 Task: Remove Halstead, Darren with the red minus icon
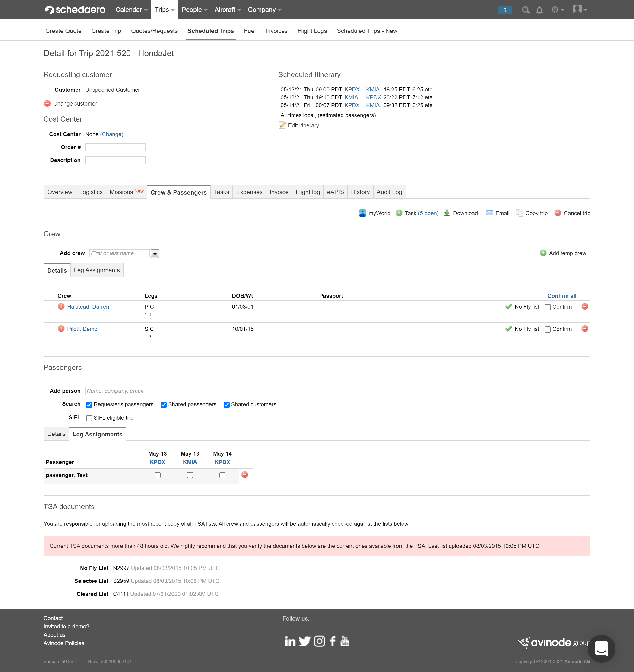click(585, 306)
